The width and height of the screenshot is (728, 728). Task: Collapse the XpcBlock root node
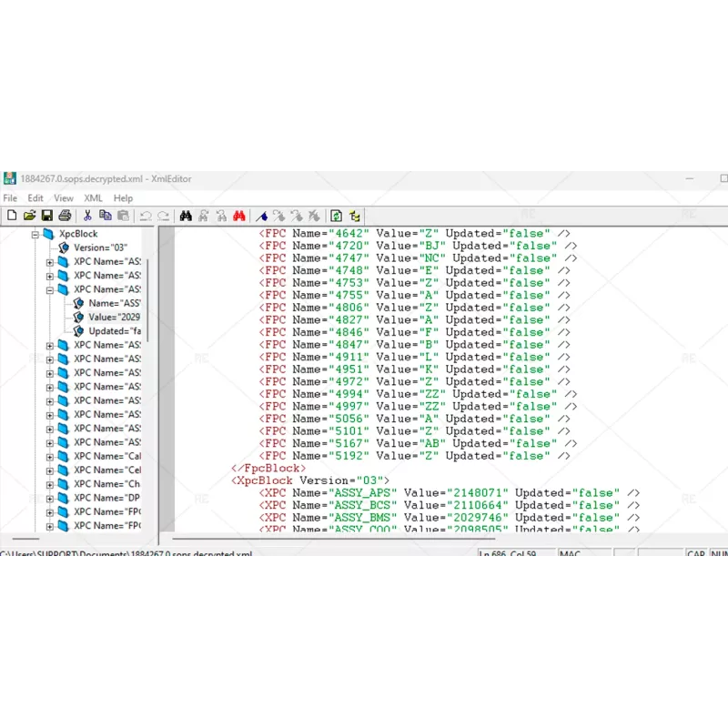pyautogui.click(x=35, y=233)
